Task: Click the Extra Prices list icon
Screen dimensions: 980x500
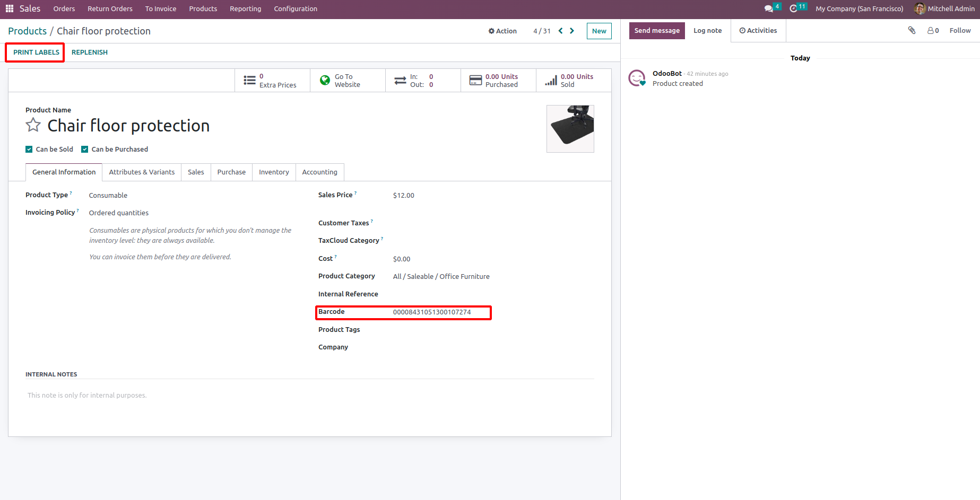Action: 249,81
